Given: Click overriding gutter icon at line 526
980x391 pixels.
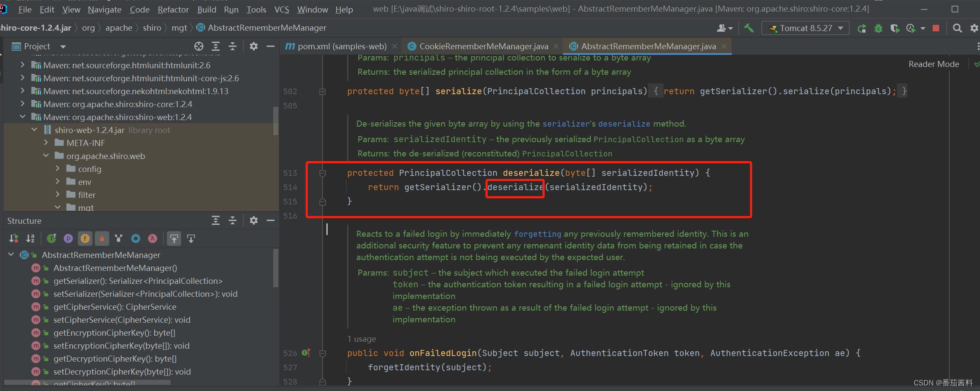Looking at the screenshot, I should (x=306, y=353).
